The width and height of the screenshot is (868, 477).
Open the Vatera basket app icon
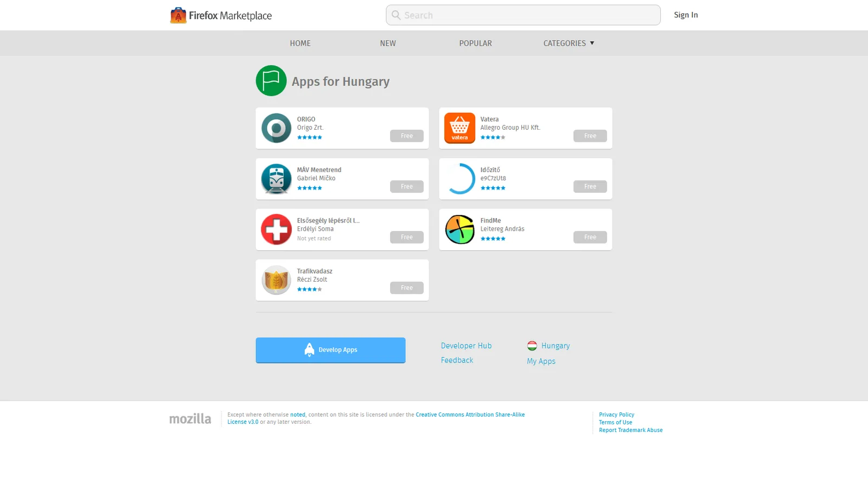459,128
